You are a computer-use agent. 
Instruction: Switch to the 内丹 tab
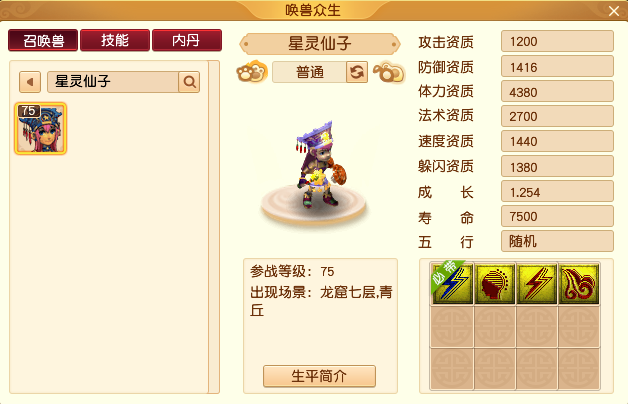(187, 40)
